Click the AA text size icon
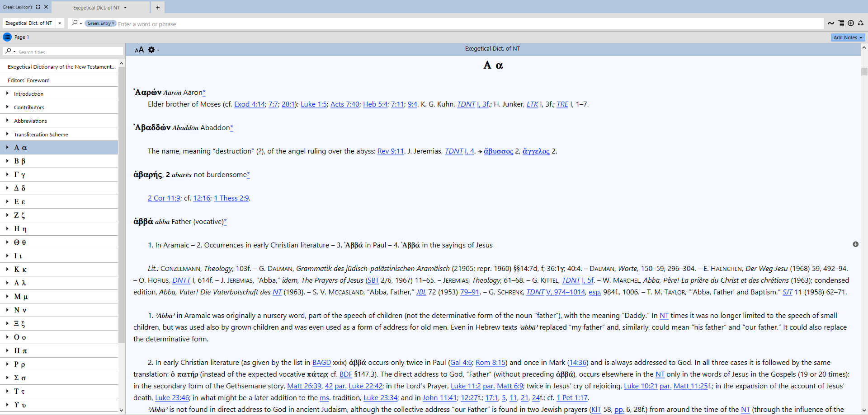 tap(139, 50)
